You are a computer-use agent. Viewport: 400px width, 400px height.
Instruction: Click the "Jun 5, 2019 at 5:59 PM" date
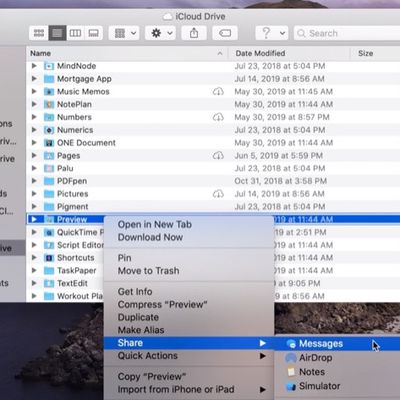tap(278, 156)
